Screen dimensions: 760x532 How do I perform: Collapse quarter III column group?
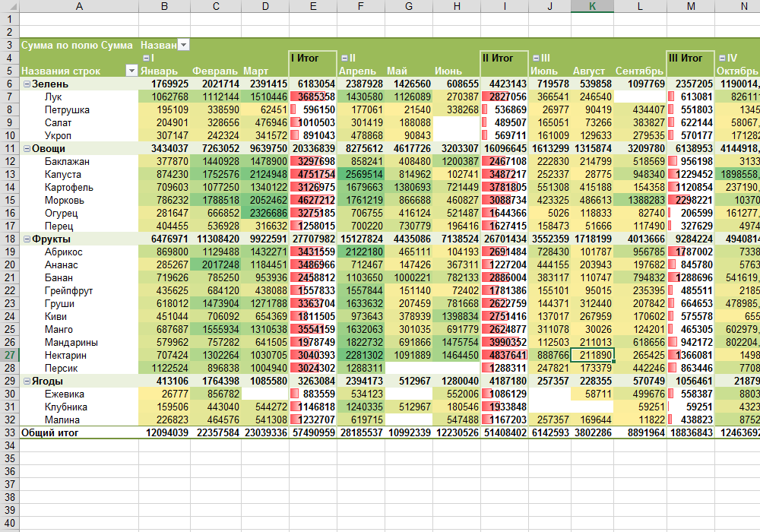(x=536, y=59)
